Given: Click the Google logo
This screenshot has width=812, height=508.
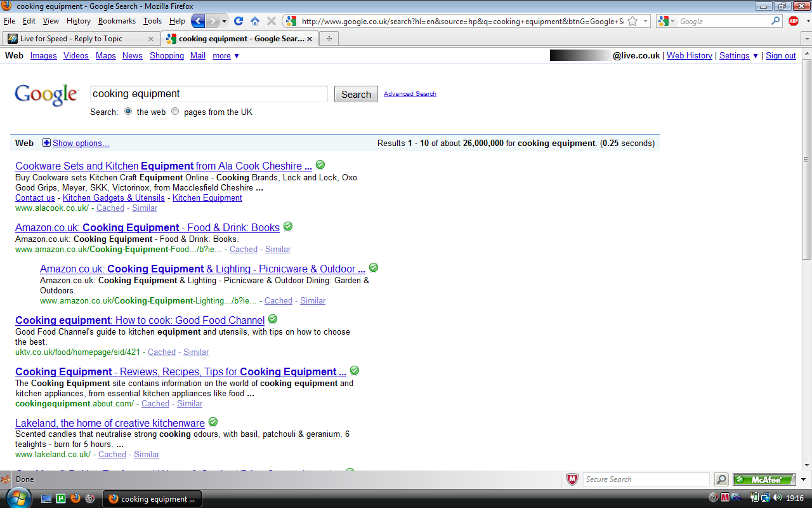Looking at the screenshot, I should pyautogui.click(x=46, y=95).
